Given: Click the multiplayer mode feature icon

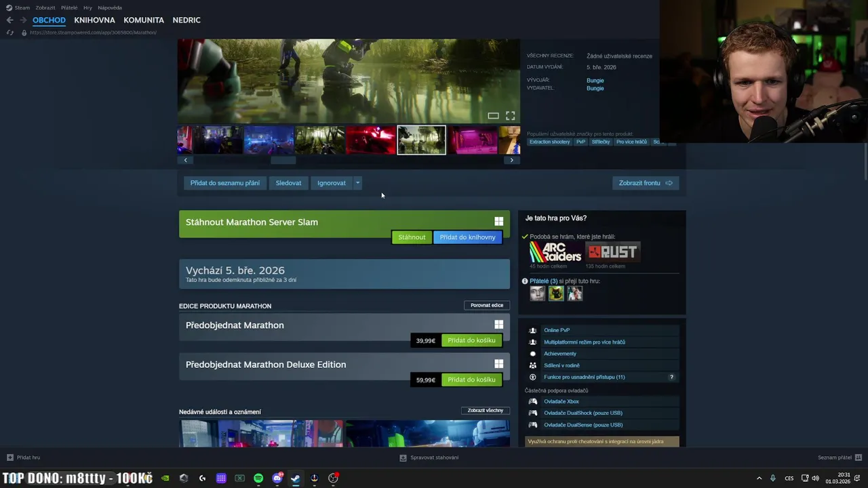Looking at the screenshot, I should click(x=532, y=342).
